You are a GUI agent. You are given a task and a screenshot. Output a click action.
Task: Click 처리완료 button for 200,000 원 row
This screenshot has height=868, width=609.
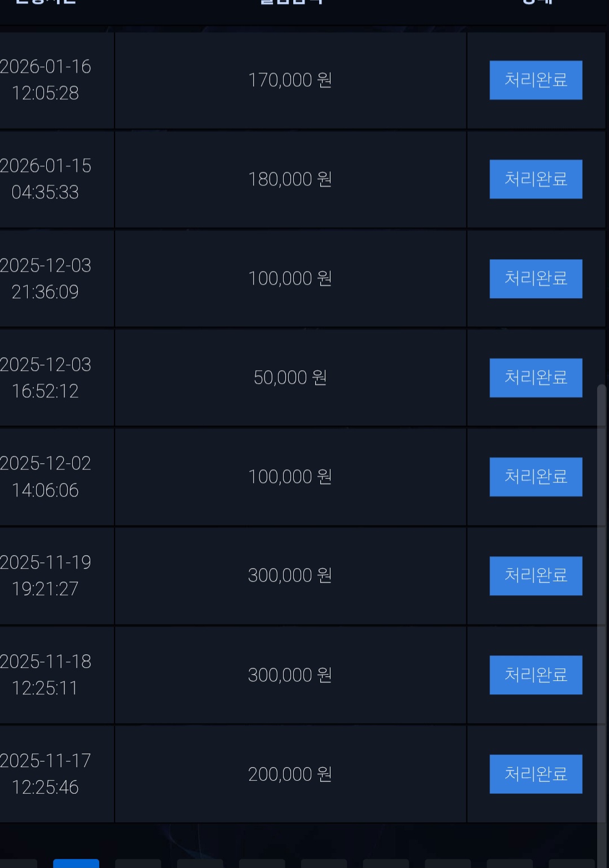click(536, 774)
